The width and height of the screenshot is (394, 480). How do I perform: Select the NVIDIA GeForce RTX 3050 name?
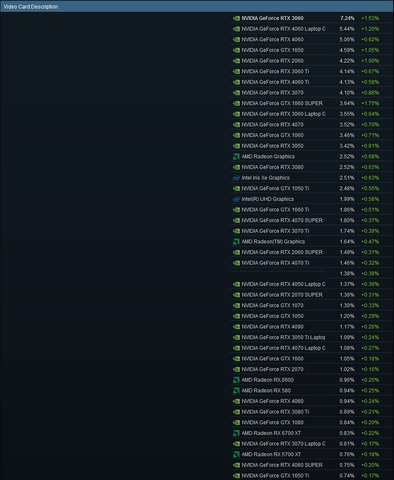pyautogui.click(x=272, y=146)
